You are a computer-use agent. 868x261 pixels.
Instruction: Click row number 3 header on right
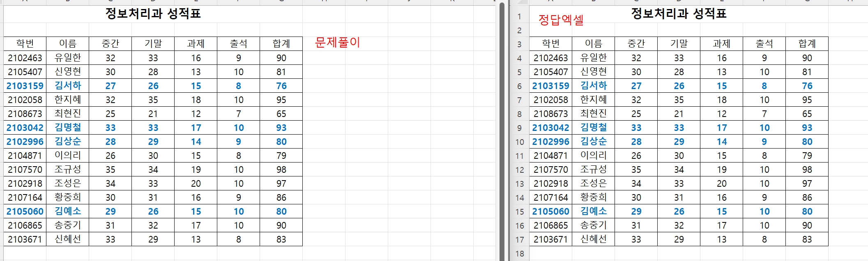tap(519, 44)
